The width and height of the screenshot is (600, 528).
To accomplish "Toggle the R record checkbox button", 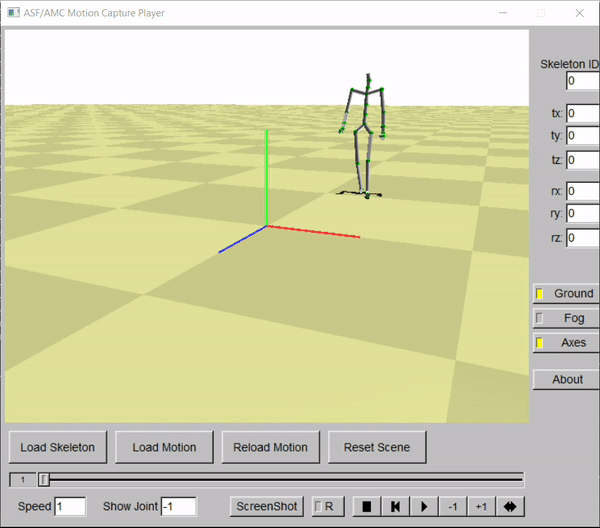I will click(328, 507).
